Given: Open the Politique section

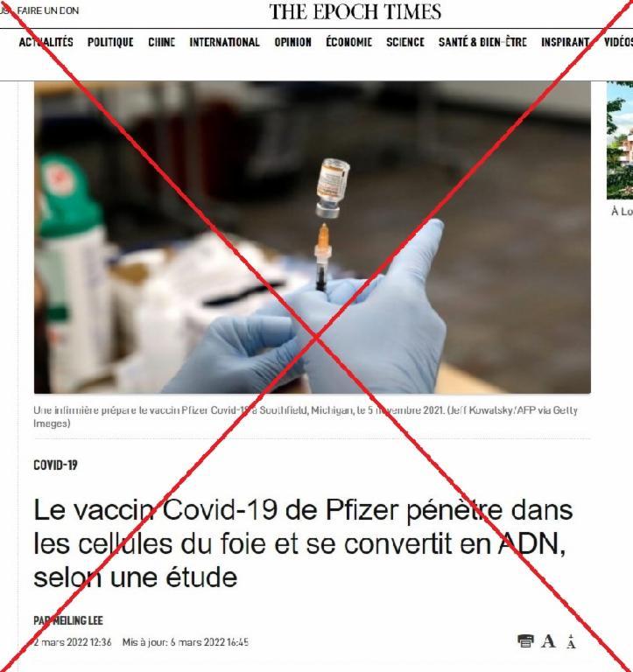Looking at the screenshot, I should (x=110, y=42).
